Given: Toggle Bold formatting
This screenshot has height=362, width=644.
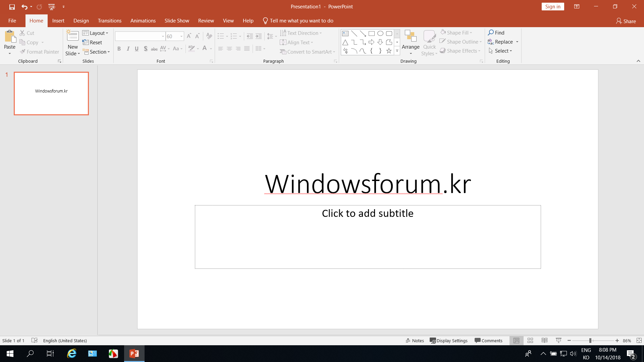Looking at the screenshot, I should tap(119, 49).
